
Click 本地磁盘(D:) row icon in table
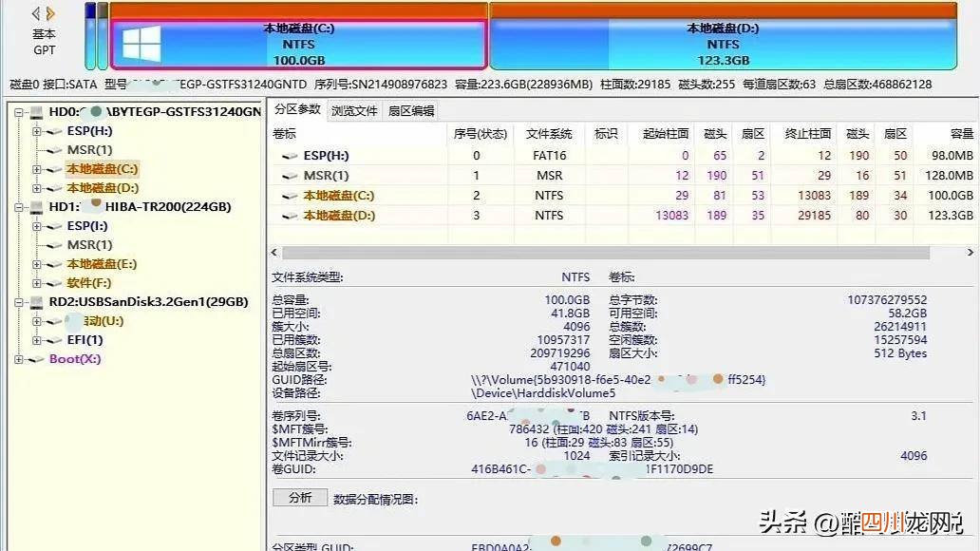pos(290,216)
